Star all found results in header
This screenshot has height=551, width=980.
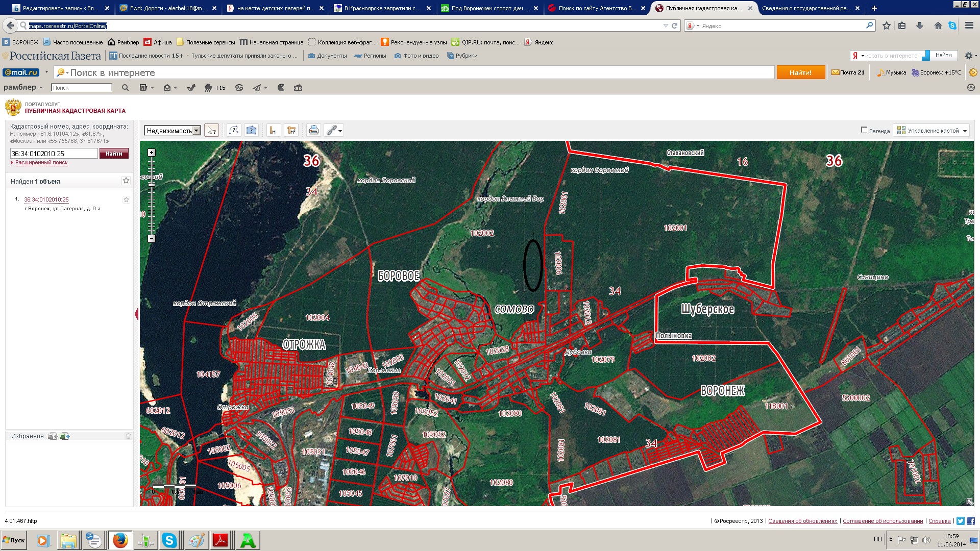[126, 181]
